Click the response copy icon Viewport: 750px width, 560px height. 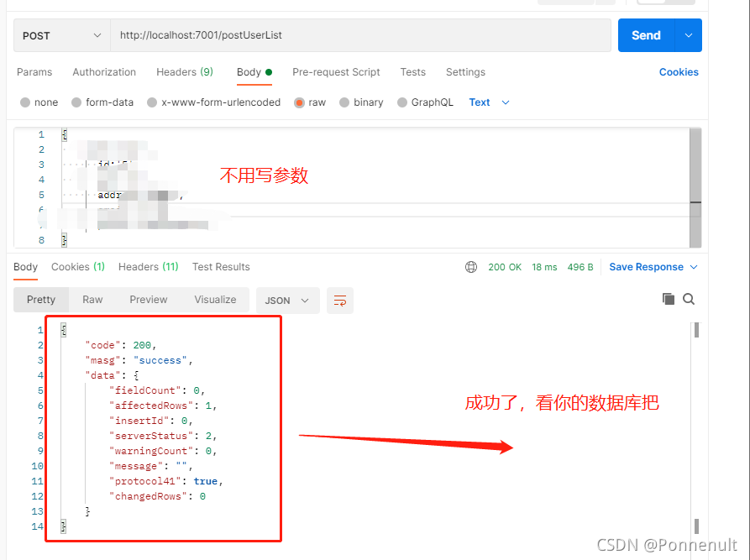click(669, 298)
